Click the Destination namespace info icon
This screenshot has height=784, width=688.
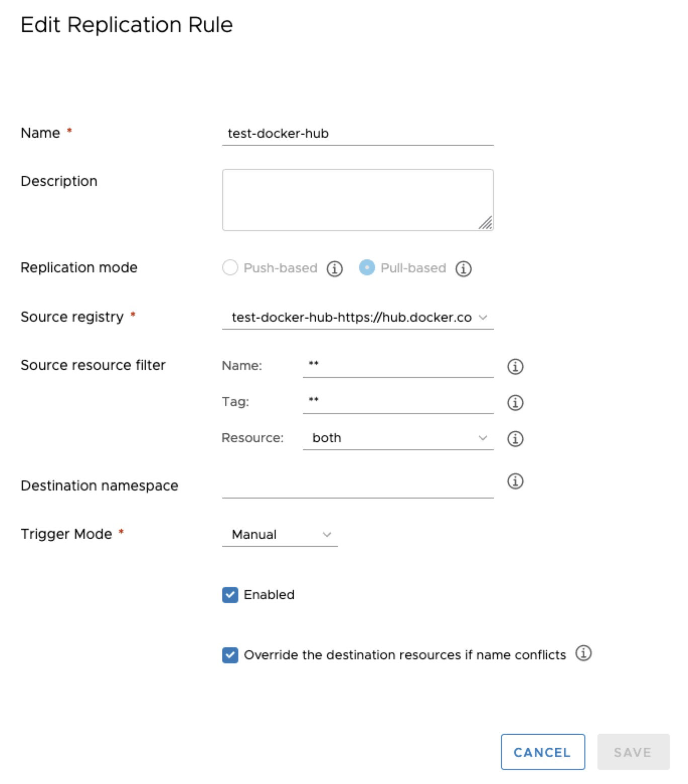click(515, 481)
